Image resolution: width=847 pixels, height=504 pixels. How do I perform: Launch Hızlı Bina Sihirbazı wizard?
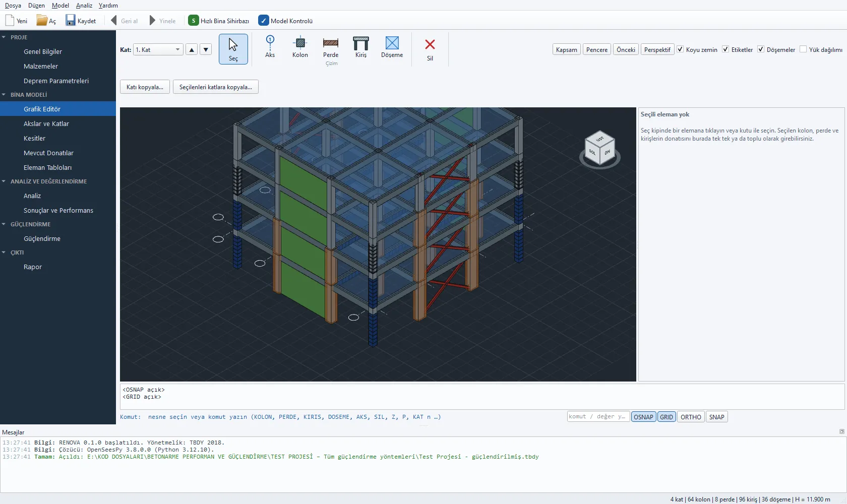(219, 21)
